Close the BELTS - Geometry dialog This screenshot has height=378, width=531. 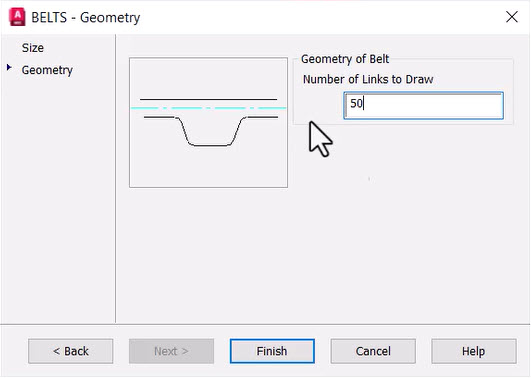512,17
